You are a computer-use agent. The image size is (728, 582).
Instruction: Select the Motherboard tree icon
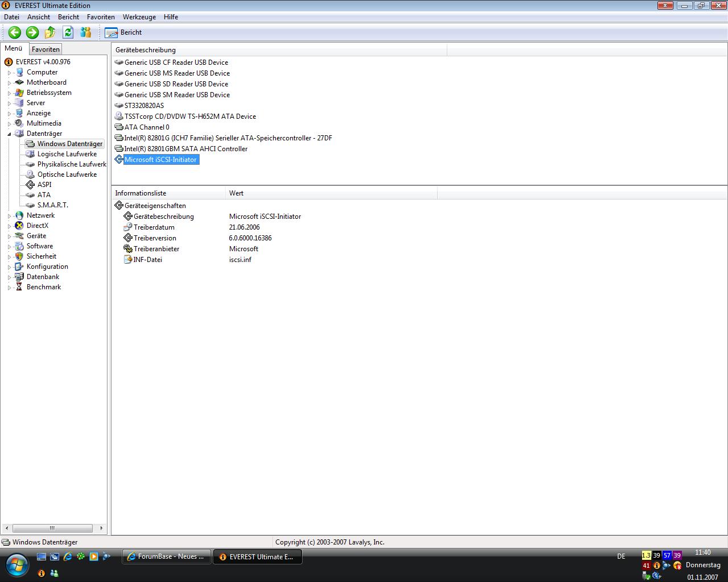(x=19, y=82)
